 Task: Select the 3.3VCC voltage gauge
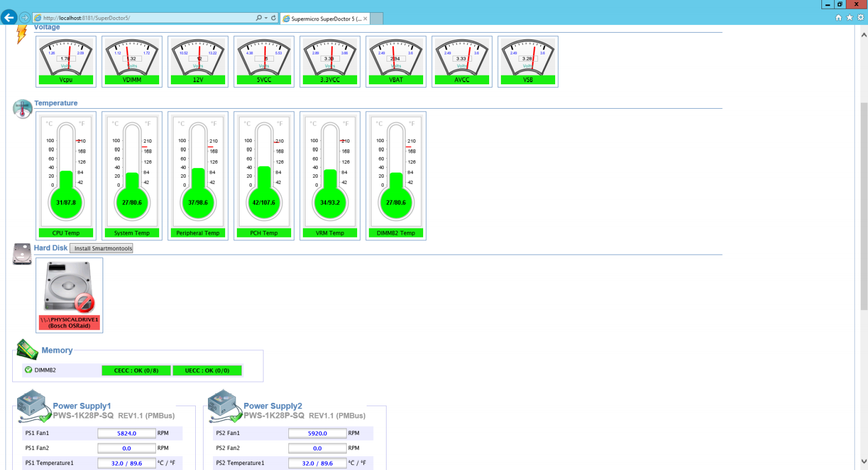pos(330,62)
